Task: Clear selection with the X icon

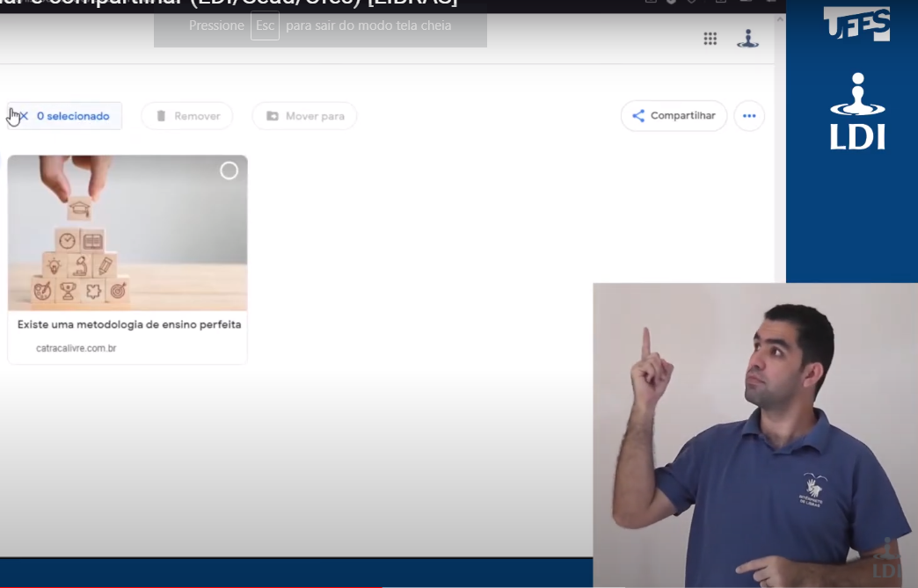Action: tap(24, 116)
